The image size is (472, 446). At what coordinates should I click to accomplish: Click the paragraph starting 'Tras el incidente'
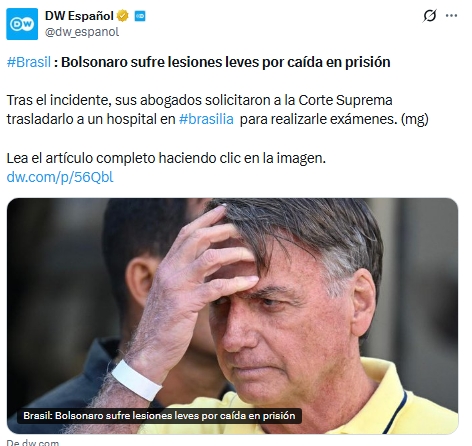(217, 110)
